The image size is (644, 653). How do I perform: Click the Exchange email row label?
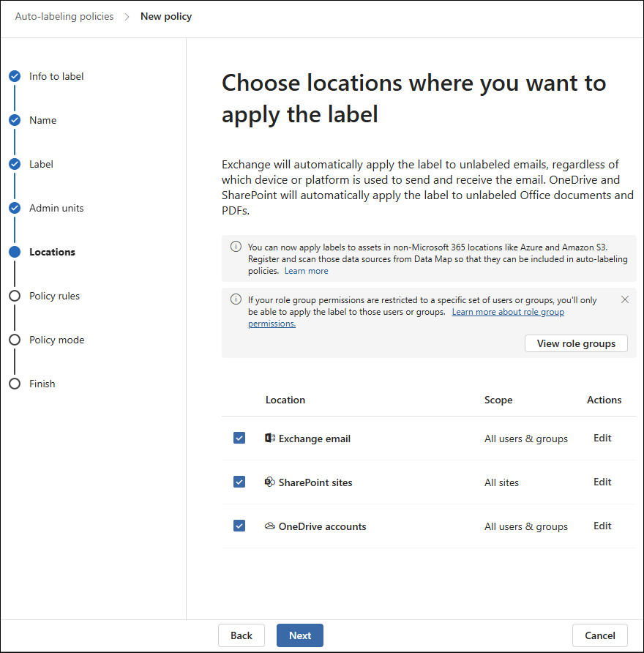[314, 439]
